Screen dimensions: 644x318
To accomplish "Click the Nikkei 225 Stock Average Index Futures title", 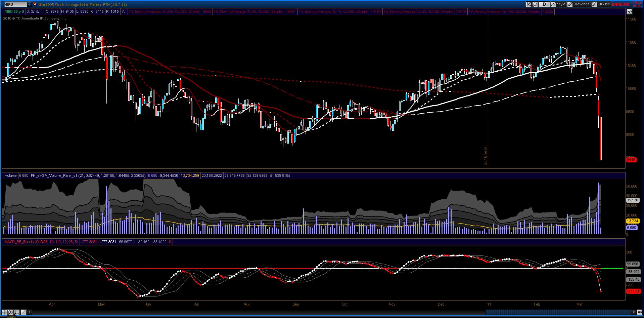I will (82, 4).
